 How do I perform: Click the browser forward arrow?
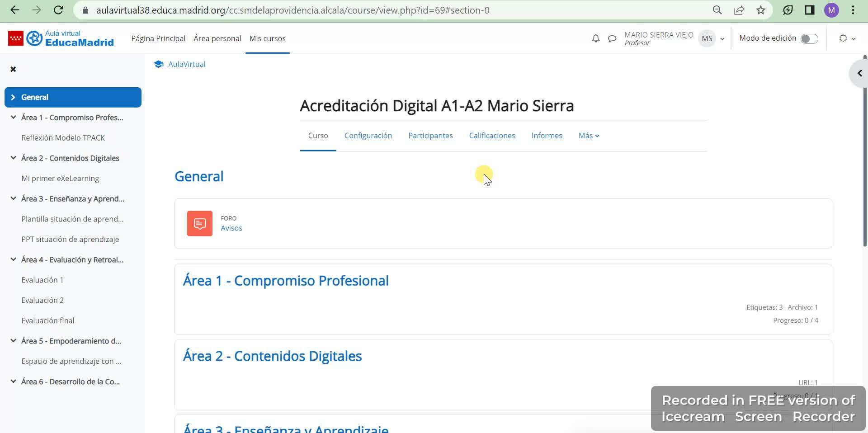[37, 10]
